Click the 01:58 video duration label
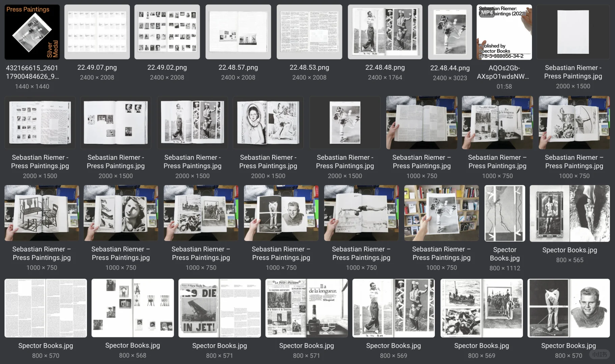The height and width of the screenshot is (364, 615). tap(504, 86)
